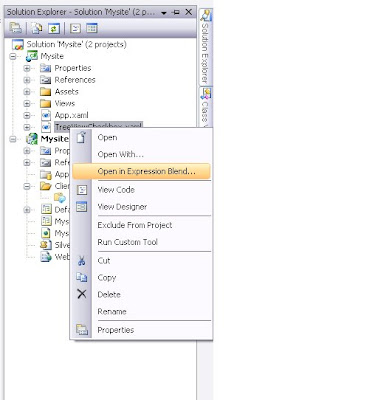Viewport: 392px width, 400px height.
Task: Click the Show All Files toolbar icon
Action: pyautogui.click(x=37, y=28)
